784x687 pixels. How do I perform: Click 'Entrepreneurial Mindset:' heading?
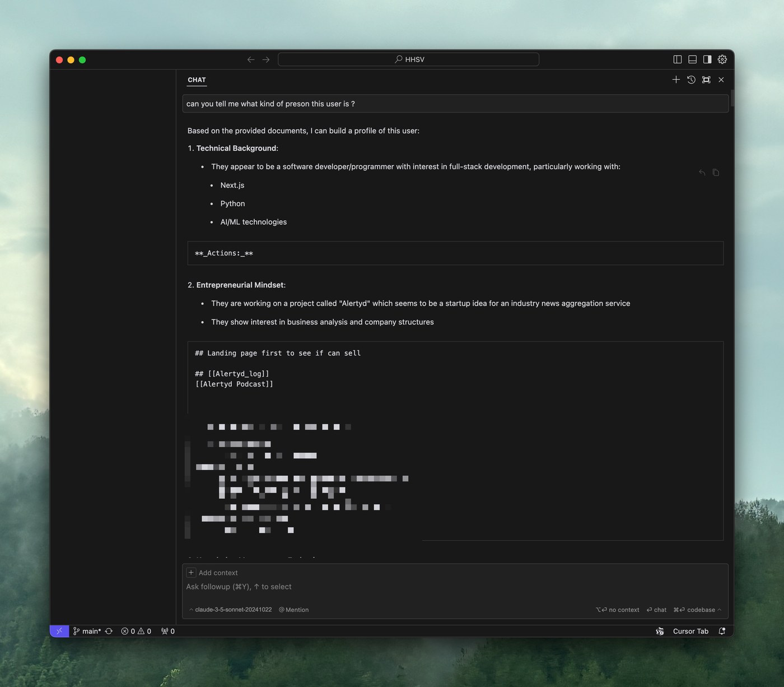[241, 285]
